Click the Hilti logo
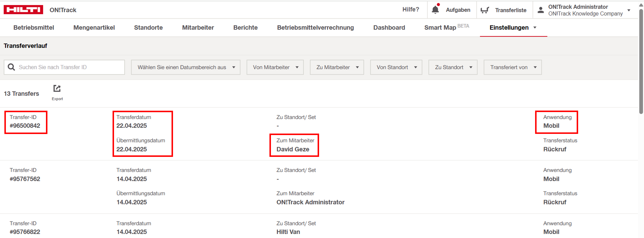 [23, 10]
